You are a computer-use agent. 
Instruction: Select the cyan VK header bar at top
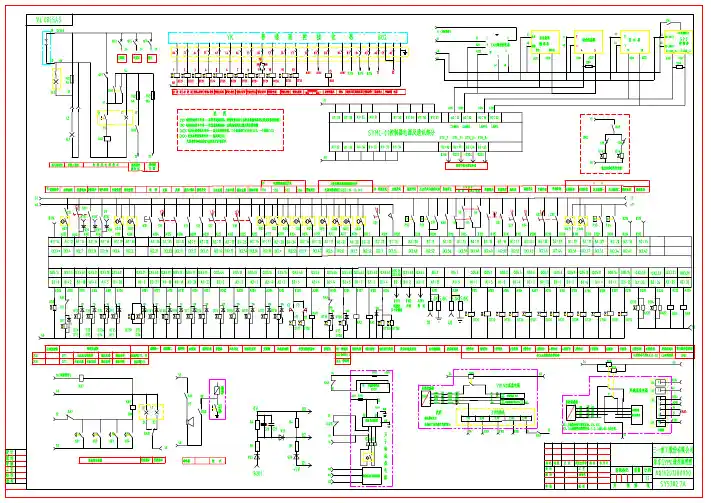pyautogui.click(x=288, y=36)
